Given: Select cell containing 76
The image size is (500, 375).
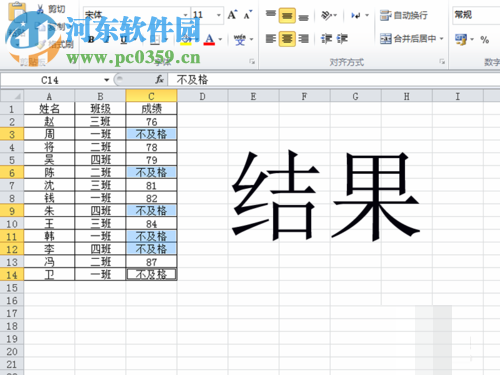Looking at the screenshot, I should 151,122.
